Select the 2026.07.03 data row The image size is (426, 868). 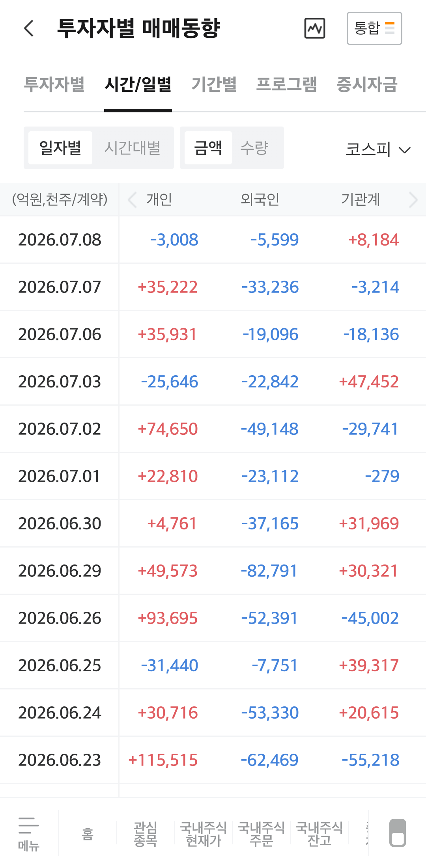pos(213,382)
